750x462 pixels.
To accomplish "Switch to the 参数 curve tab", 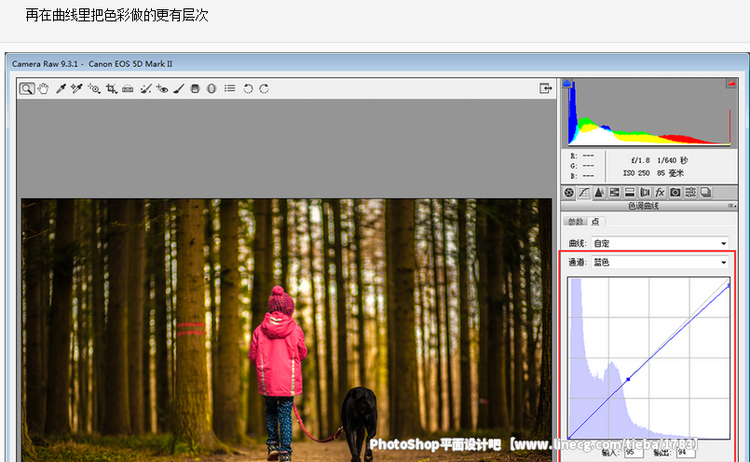I will click(x=575, y=221).
